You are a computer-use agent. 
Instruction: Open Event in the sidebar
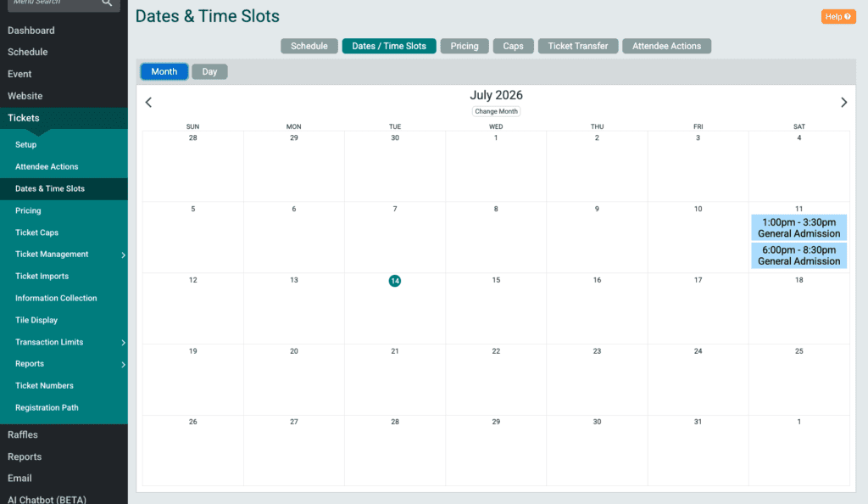(x=19, y=74)
